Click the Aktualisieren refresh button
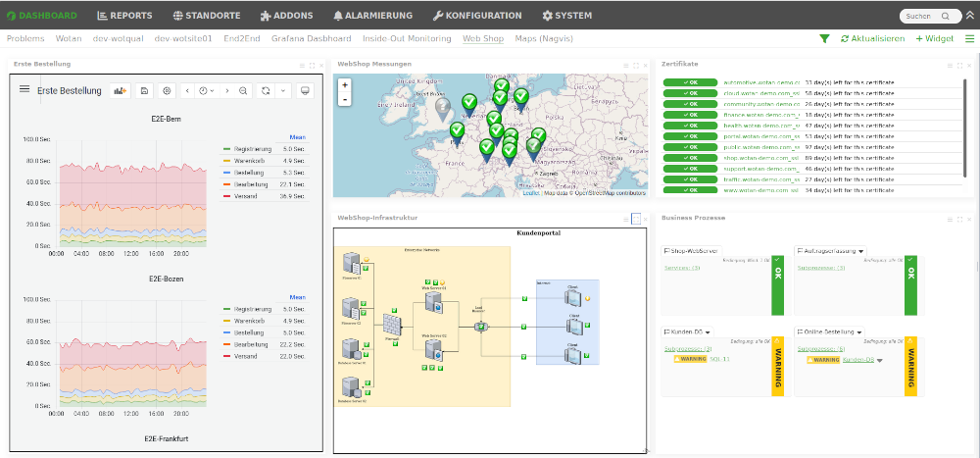980x458 pixels. (x=872, y=39)
